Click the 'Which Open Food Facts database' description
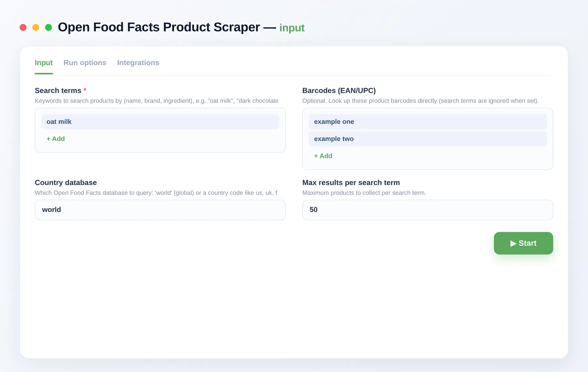The width and height of the screenshot is (588, 372). pos(156,193)
